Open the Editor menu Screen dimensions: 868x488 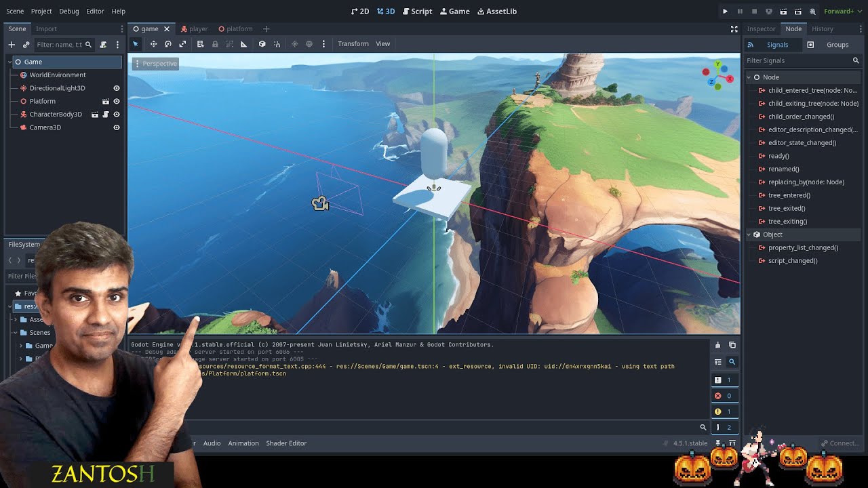pos(95,12)
